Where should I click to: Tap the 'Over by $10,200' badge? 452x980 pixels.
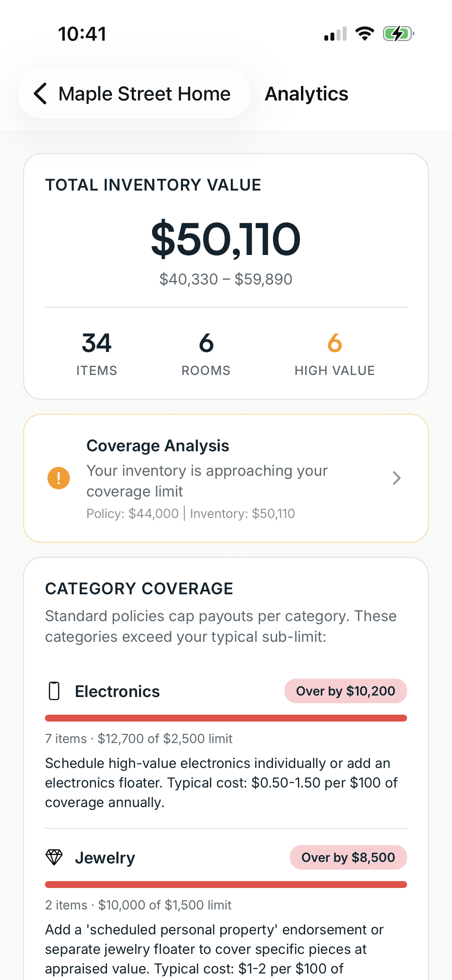(345, 691)
